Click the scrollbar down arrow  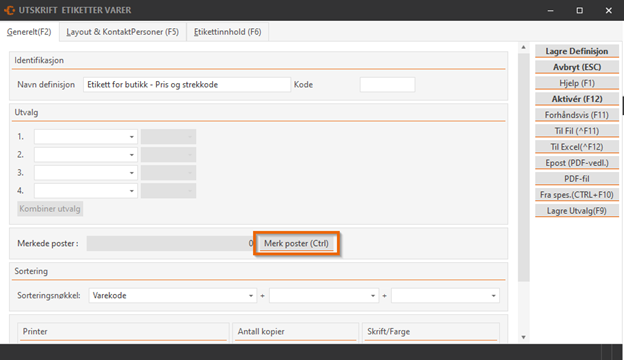(523, 337)
